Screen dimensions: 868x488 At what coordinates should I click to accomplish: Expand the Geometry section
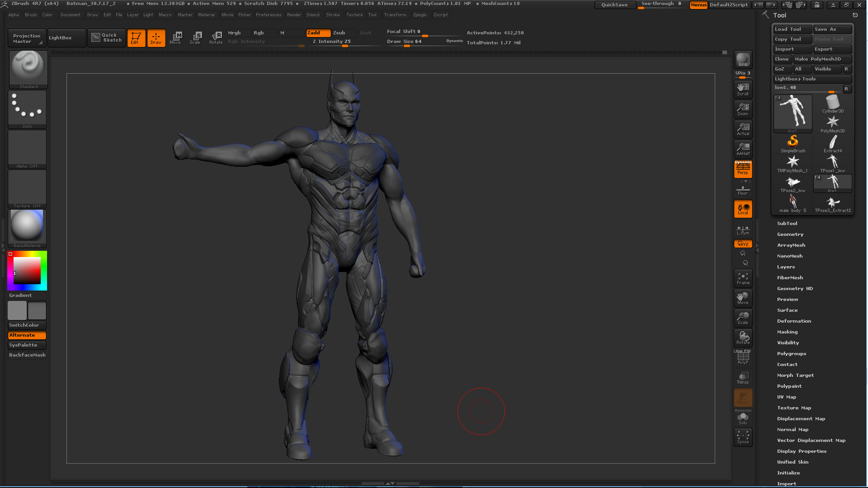[x=790, y=234]
